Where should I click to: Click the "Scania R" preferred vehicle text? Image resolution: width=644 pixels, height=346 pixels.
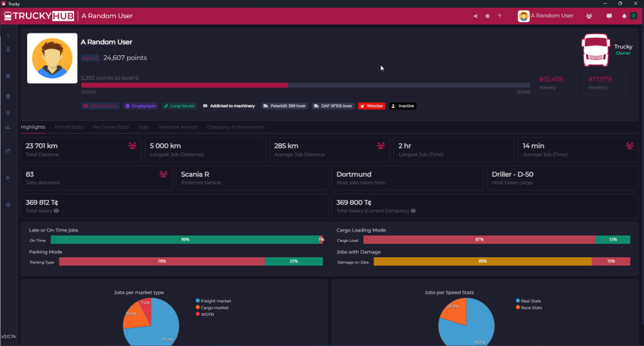195,174
